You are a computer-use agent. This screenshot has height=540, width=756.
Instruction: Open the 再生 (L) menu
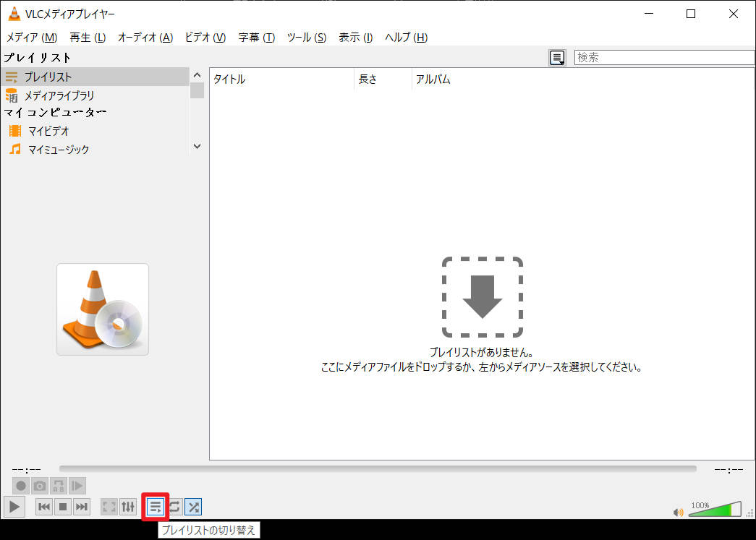[88, 37]
